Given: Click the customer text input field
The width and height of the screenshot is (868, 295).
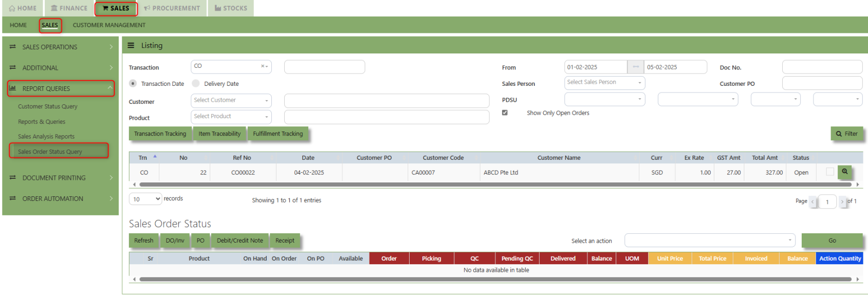Looking at the screenshot, I should pos(386,101).
